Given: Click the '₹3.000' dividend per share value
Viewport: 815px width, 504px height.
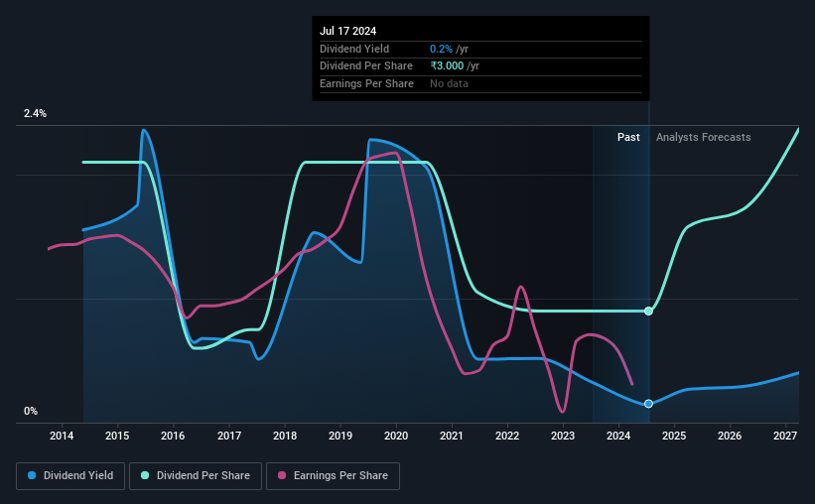Looking at the screenshot, I should pos(447,66).
